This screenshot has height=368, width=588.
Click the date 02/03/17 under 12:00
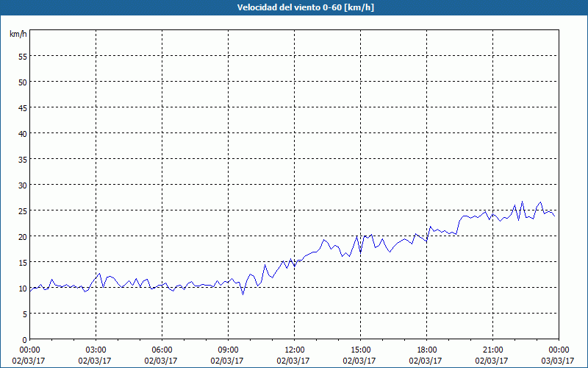293,361
